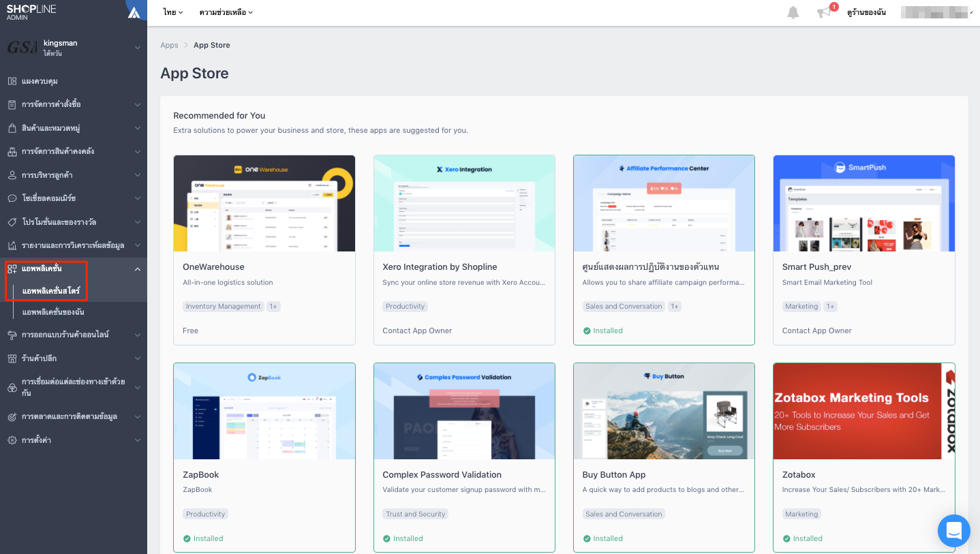Click the ร้านค้าปลีก store icon
The height and width of the screenshot is (554, 980).
pos(12,358)
